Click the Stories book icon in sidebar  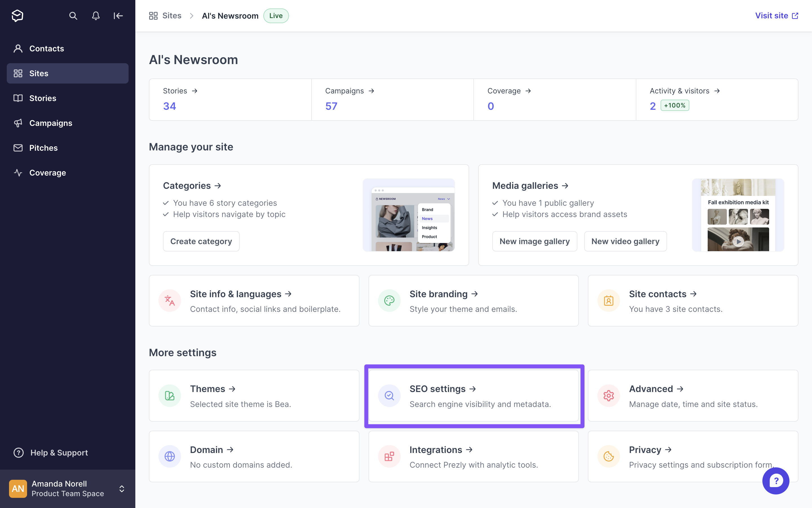18,98
